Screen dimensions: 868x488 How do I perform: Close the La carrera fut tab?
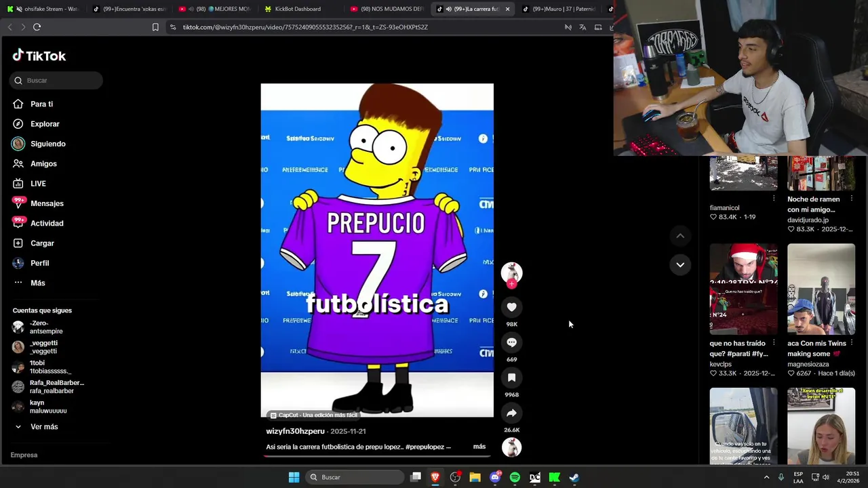(507, 9)
